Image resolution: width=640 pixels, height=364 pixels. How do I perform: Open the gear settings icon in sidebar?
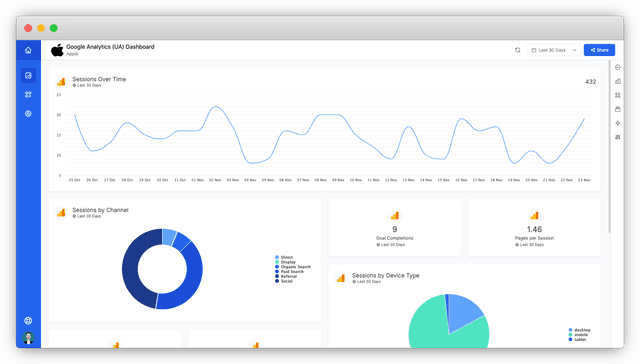coord(28,114)
